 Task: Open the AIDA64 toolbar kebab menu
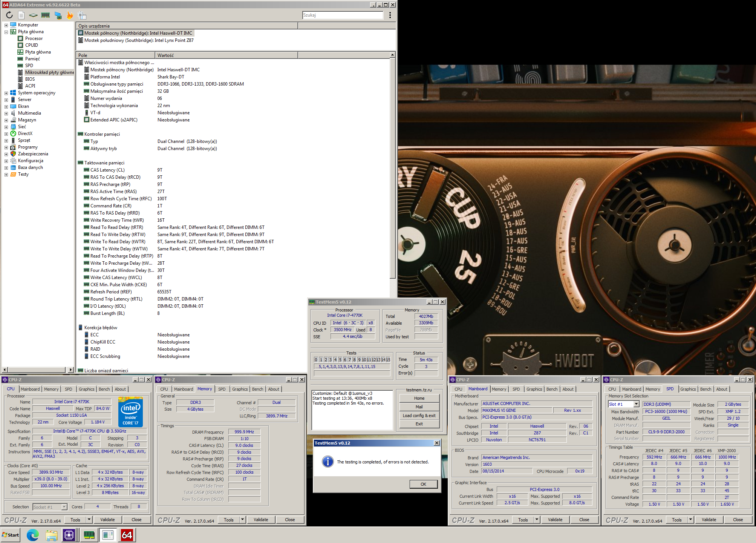390,15
